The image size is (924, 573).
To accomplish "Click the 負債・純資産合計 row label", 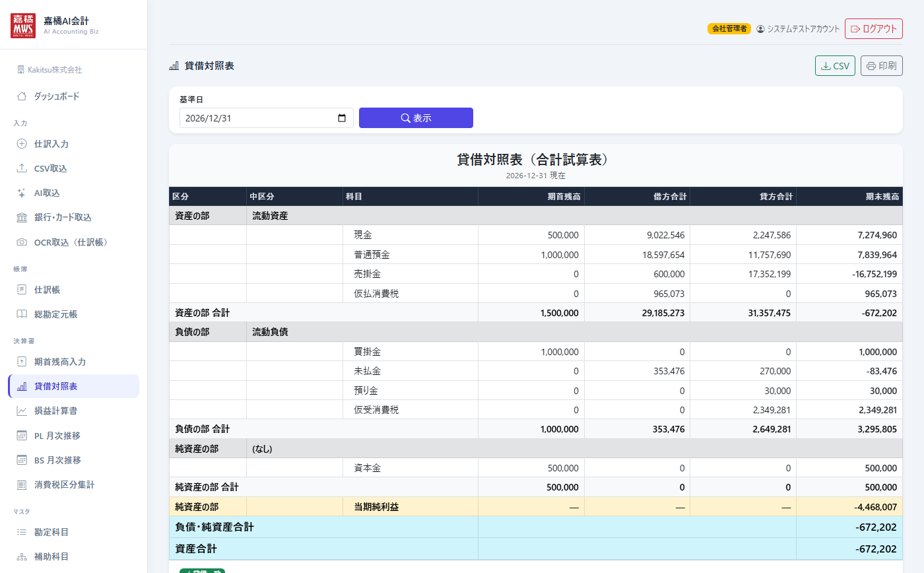I will (214, 527).
